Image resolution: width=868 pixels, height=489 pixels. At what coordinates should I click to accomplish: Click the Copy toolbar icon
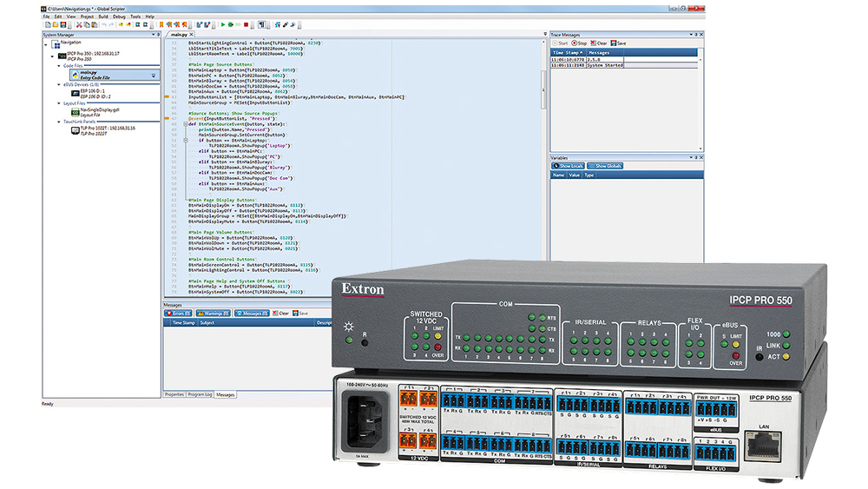pyautogui.click(x=87, y=24)
